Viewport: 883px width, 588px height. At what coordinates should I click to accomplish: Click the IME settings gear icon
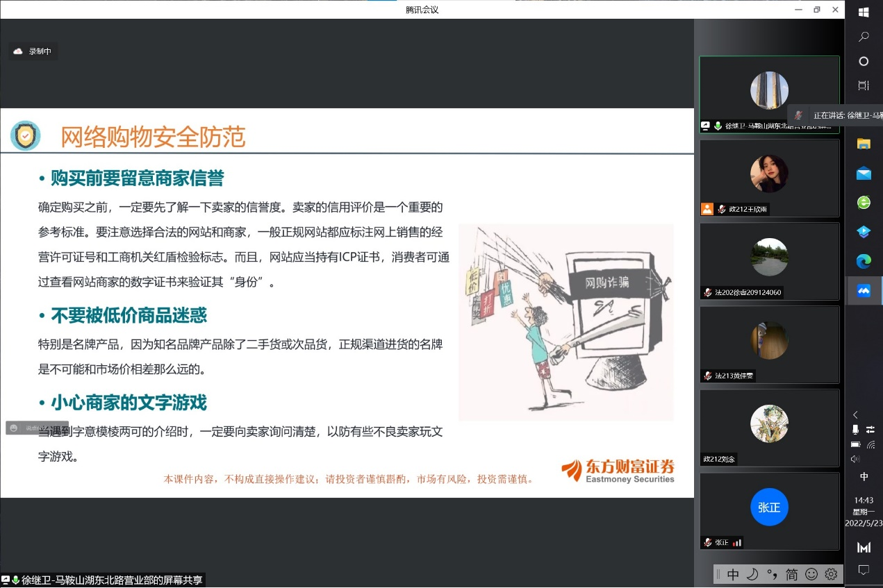coord(831,574)
